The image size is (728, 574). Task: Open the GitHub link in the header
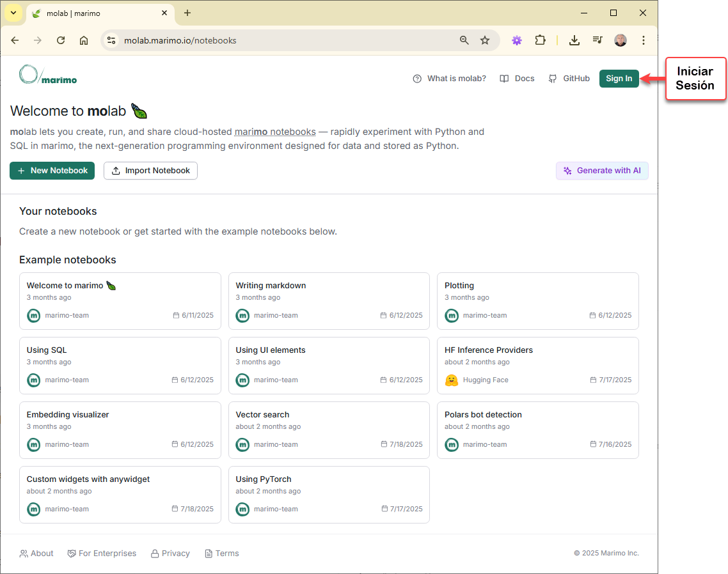(x=569, y=79)
